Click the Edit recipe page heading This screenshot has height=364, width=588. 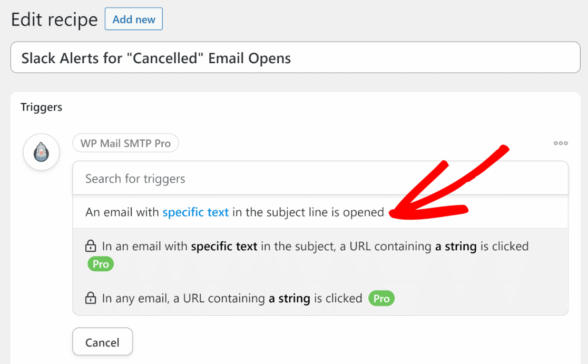[x=54, y=19]
